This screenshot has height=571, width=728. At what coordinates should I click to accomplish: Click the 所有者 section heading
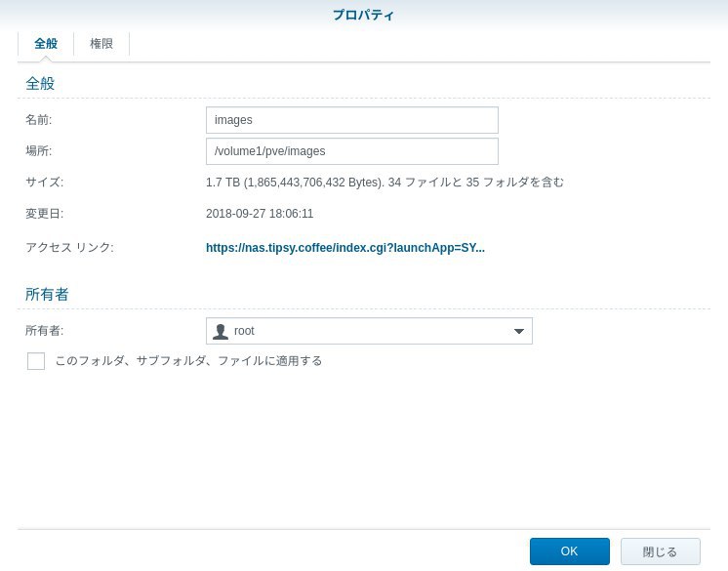tap(47, 294)
